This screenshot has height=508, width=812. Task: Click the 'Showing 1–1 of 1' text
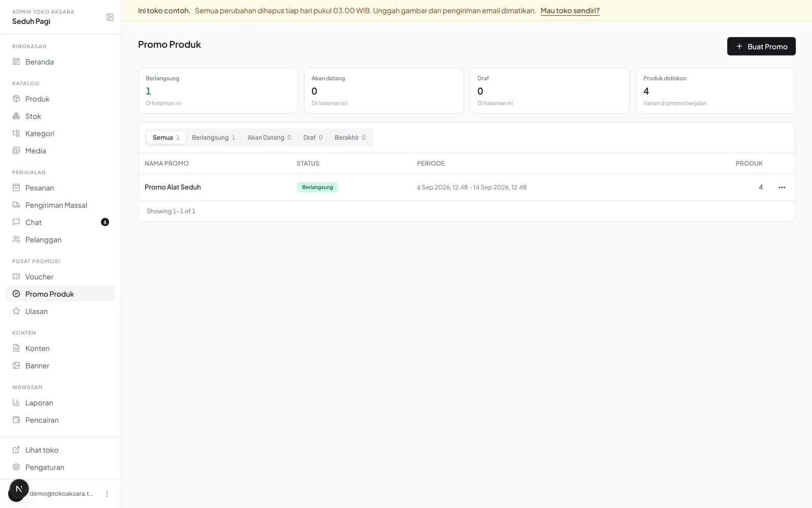coord(171,211)
